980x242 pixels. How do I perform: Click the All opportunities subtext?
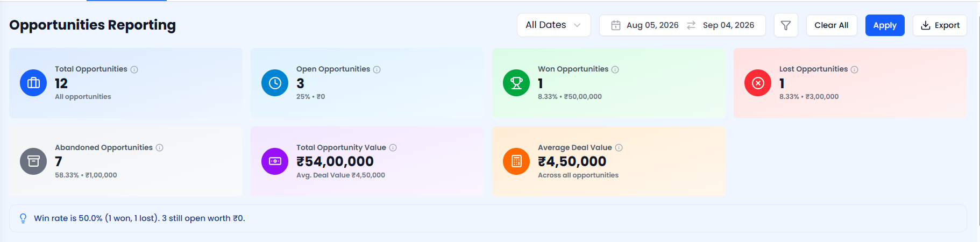[x=83, y=97]
